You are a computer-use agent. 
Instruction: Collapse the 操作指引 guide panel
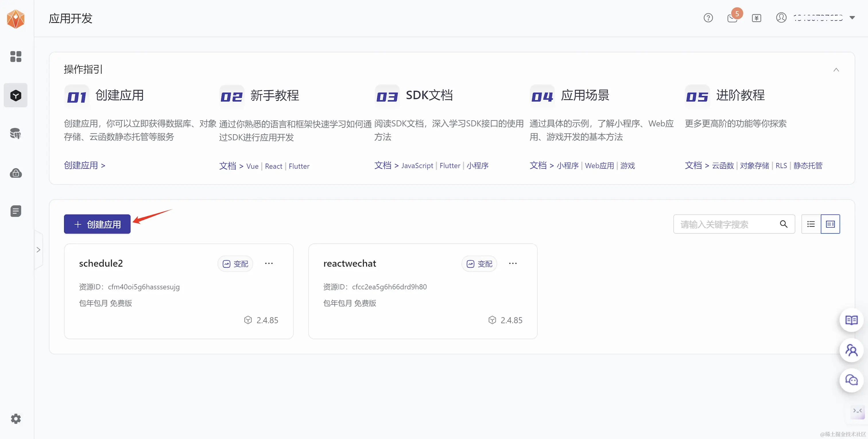pyautogui.click(x=836, y=70)
